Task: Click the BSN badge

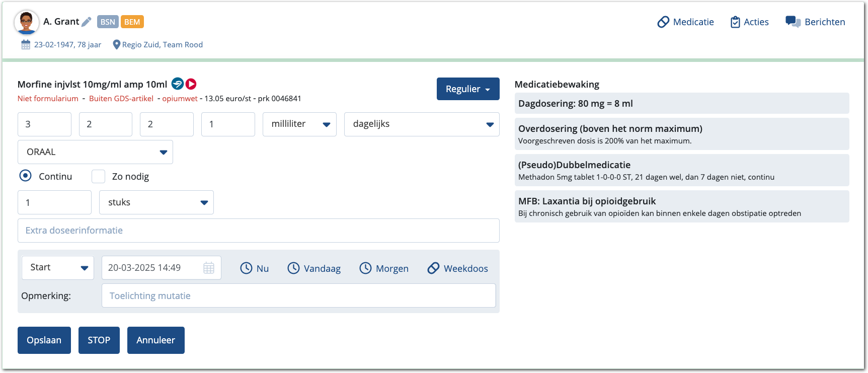Action: coord(108,22)
